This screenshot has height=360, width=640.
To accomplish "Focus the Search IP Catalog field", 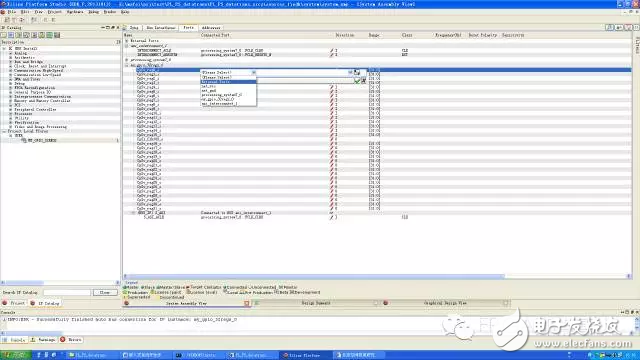I will [67, 293].
